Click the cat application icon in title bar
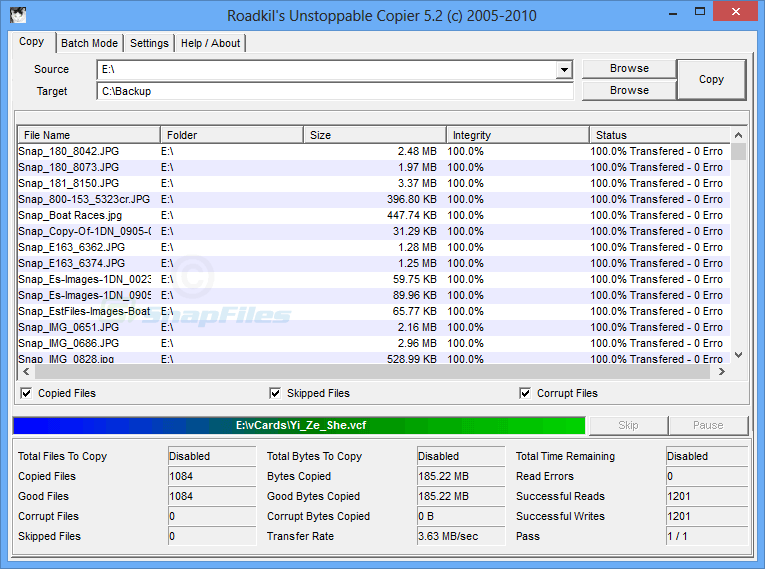This screenshot has width=765, height=569. point(18,15)
